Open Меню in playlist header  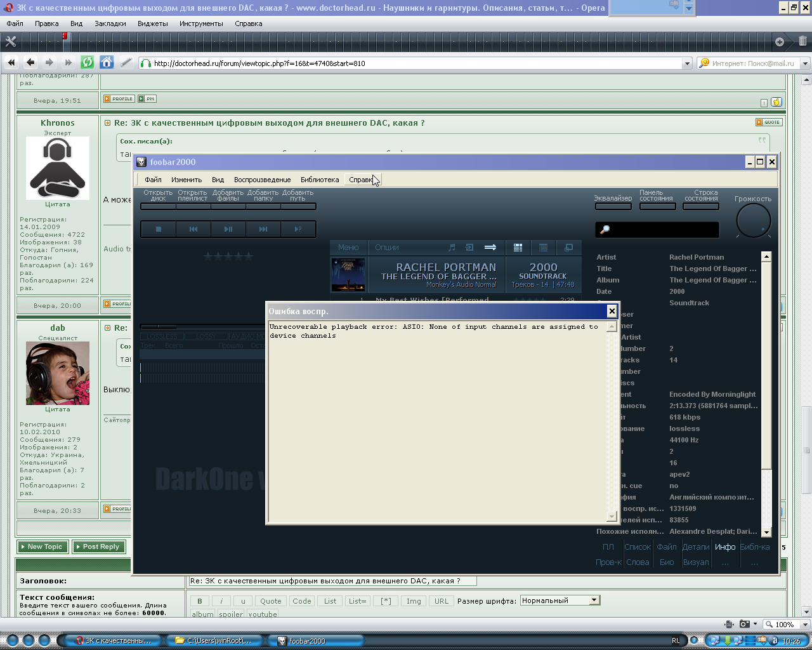coord(348,248)
